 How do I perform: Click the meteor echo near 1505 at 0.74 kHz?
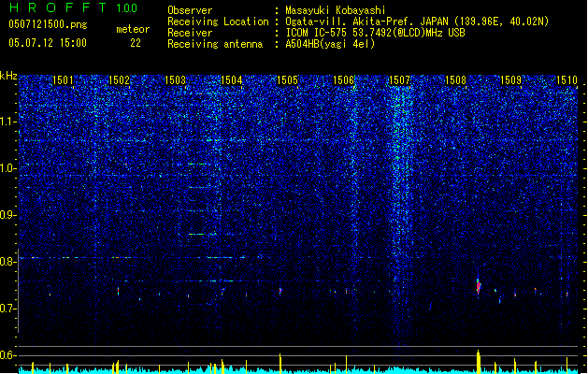click(280, 291)
